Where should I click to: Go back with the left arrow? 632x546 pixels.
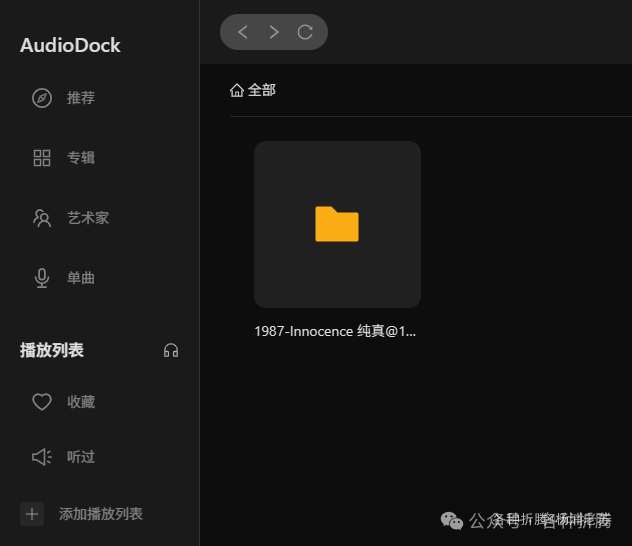(243, 32)
